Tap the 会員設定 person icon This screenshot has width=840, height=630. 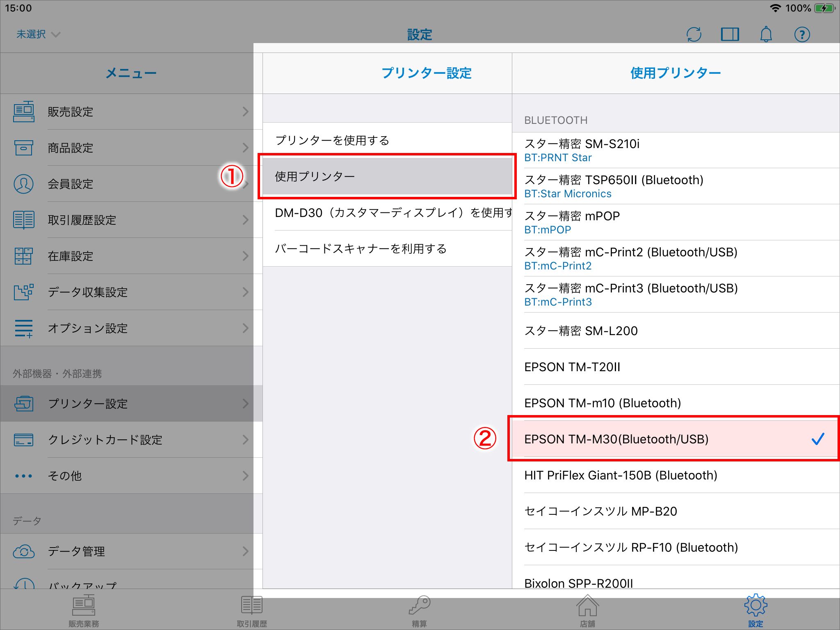(x=24, y=184)
